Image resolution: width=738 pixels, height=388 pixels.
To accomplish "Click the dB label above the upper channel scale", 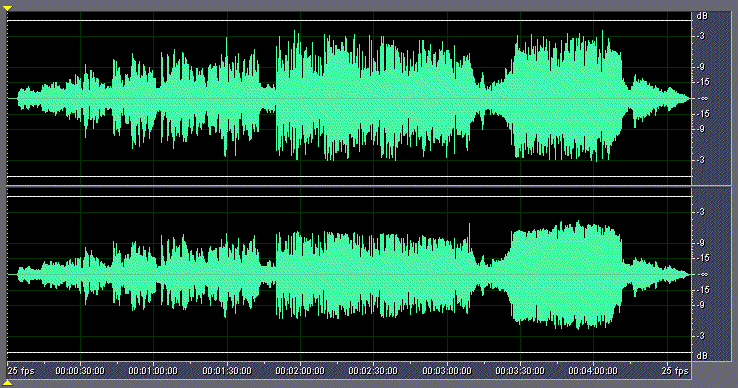I will [x=702, y=16].
